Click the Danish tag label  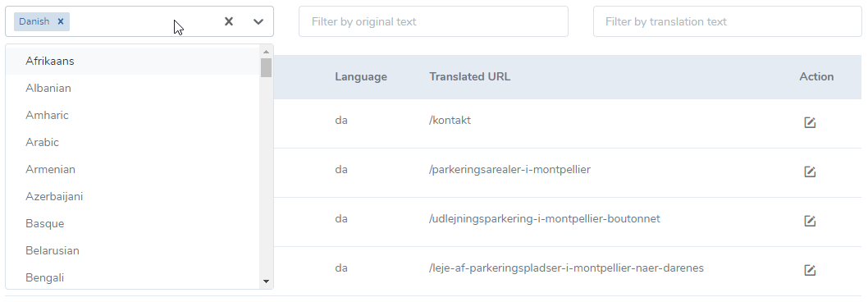click(34, 21)
